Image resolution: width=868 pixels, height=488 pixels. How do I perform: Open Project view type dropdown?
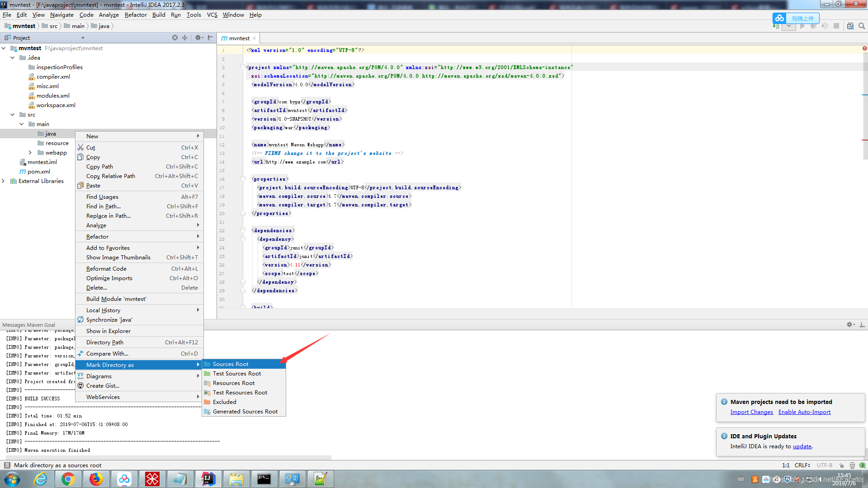83,38
